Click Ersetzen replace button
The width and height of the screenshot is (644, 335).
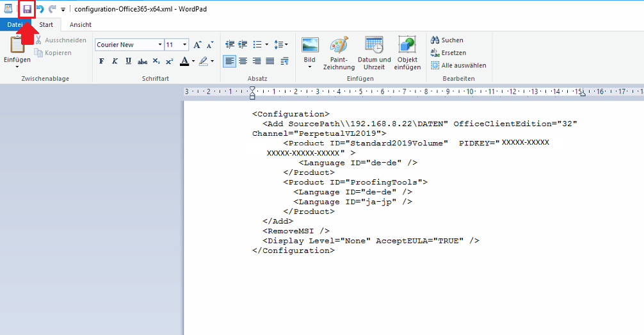(x=448, y=53)
